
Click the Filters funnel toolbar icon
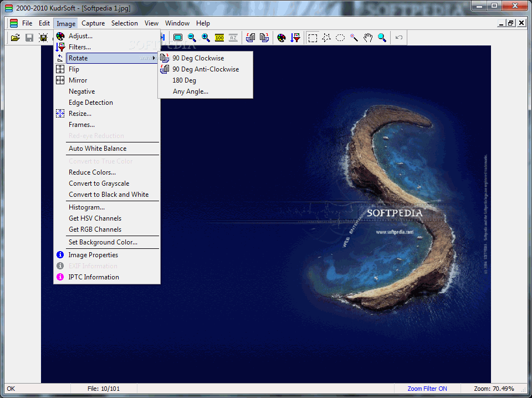tap(295, 38)
